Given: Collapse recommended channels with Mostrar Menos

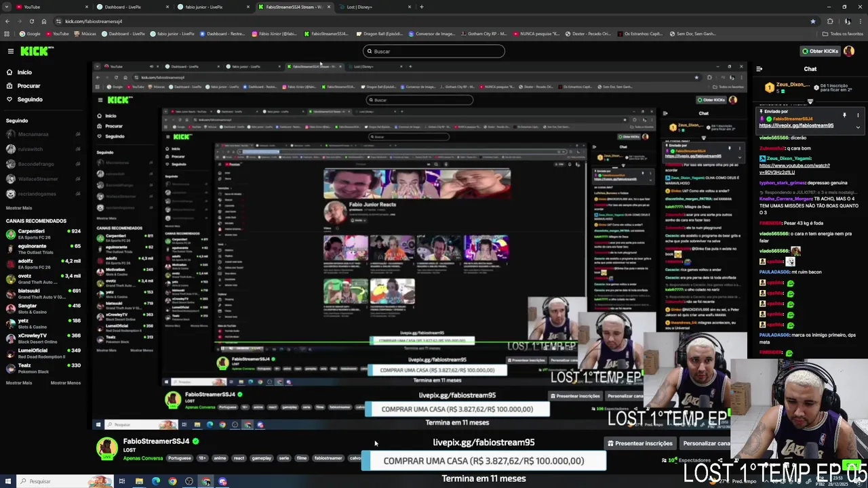Looking at the screenshot, I should [66, 383].
